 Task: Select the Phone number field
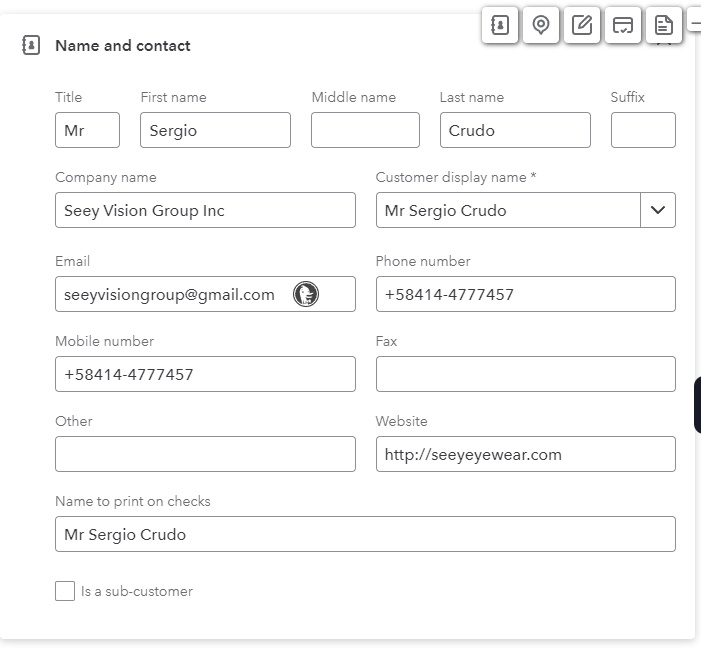click(x=526, y=294)
